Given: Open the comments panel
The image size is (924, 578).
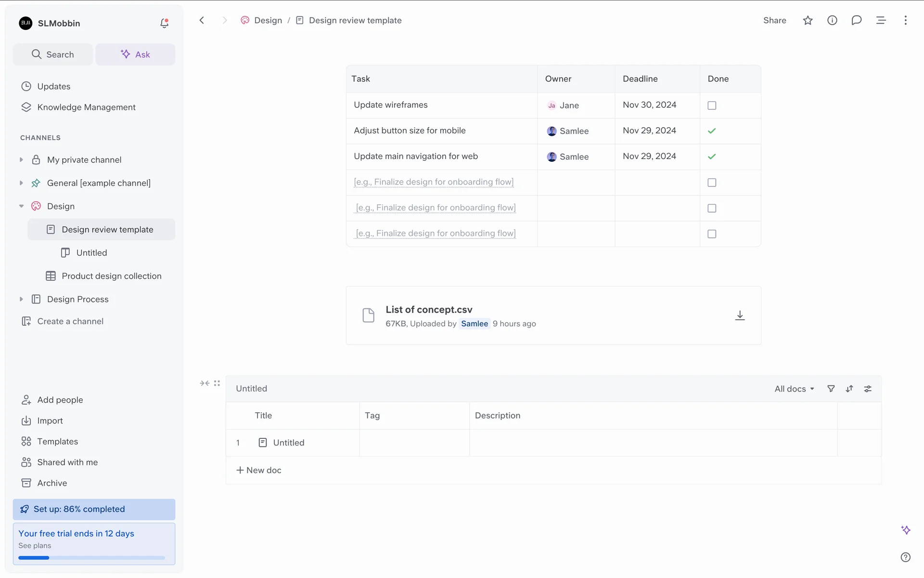Looking at the screenshot, I should point(856,20).
